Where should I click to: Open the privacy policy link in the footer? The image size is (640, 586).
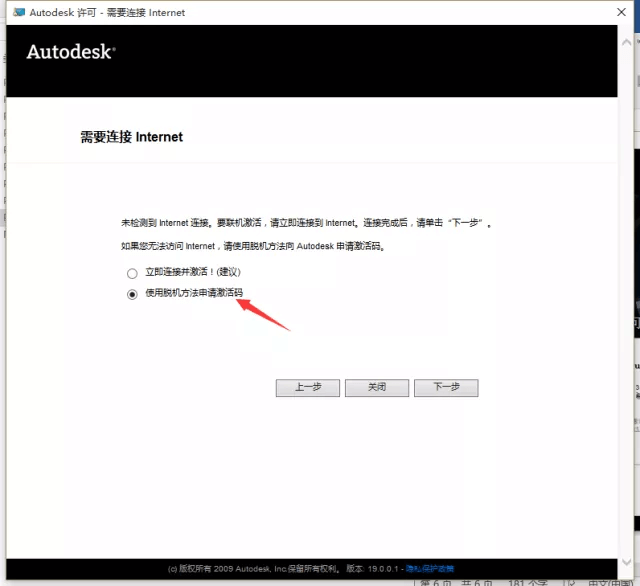pos(430,568)
